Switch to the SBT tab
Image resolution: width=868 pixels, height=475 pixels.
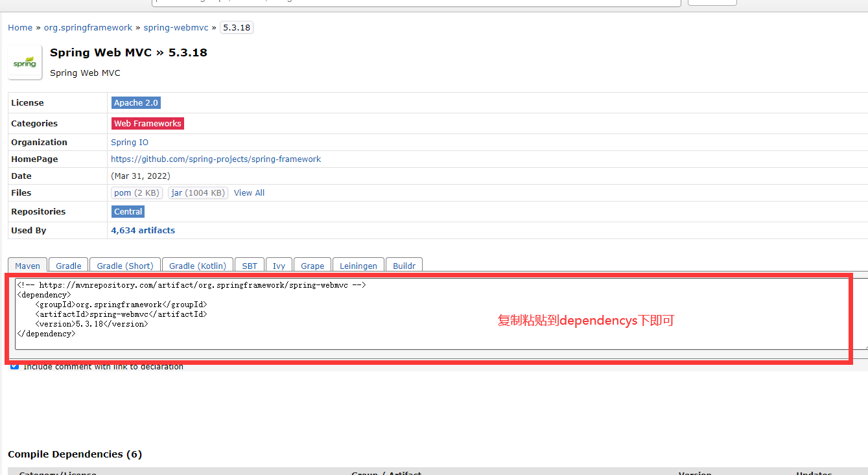[250, 266]
